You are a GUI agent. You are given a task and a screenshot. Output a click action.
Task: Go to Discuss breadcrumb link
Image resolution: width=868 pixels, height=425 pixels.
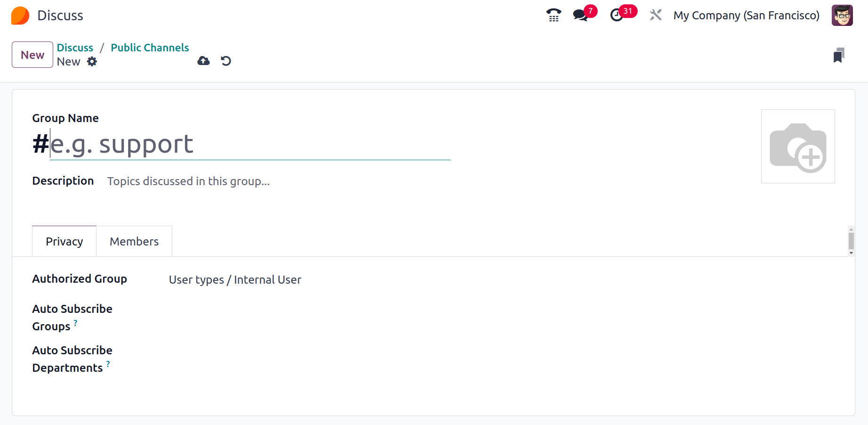pos(75,48)
